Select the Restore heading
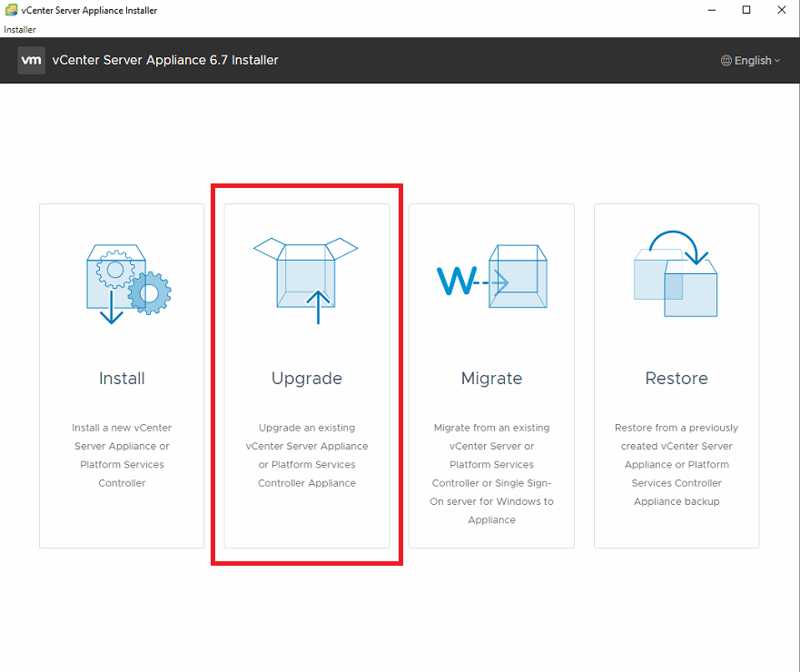This screenshot has height=672, width=800. [677, 378]
